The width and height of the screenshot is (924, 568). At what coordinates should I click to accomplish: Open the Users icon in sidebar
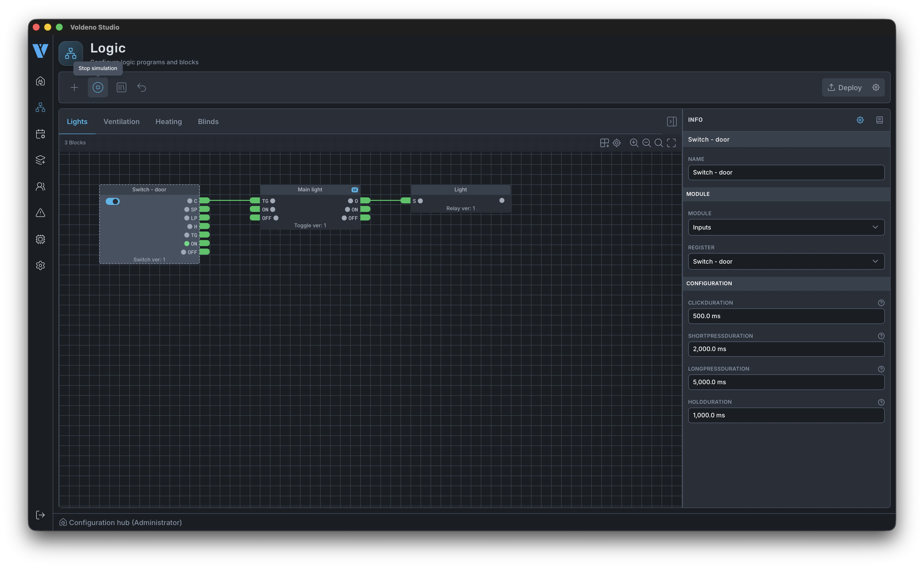41,187
